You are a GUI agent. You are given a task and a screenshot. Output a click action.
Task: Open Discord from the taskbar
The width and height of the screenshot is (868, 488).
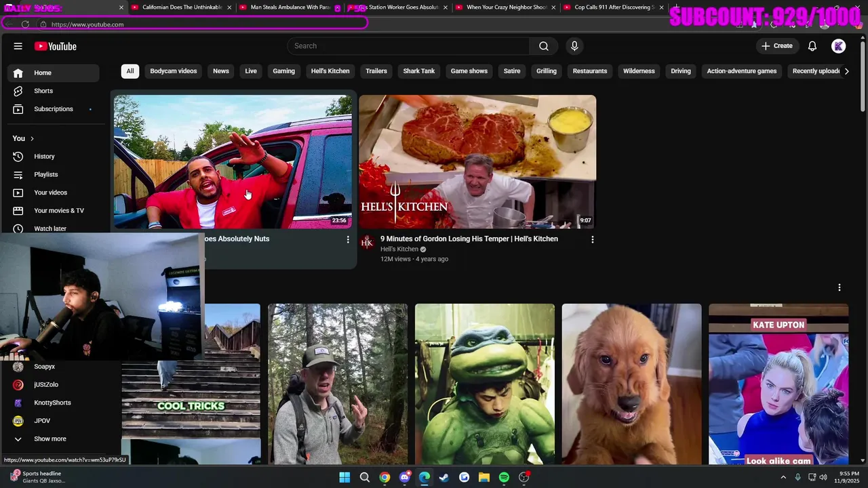click(405, 477)
